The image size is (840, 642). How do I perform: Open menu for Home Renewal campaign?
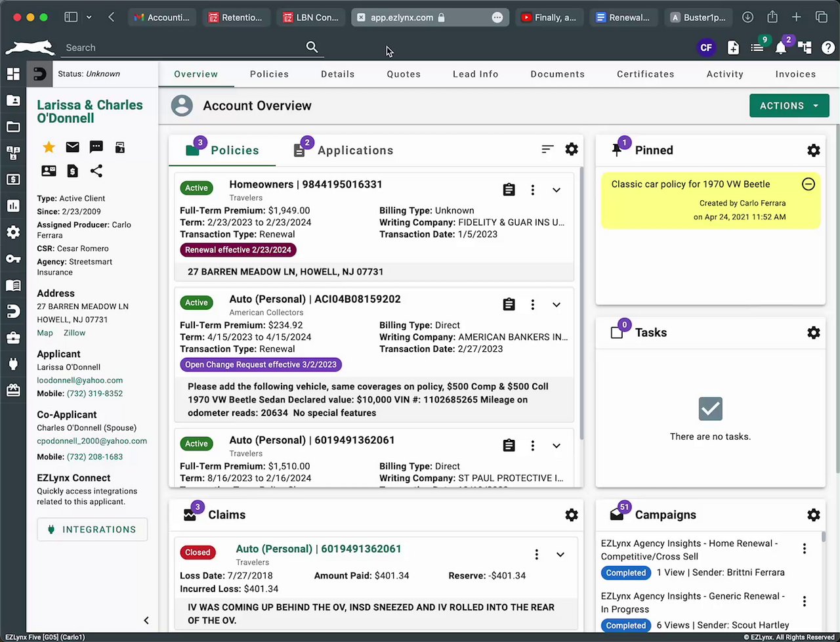(805, 549)
